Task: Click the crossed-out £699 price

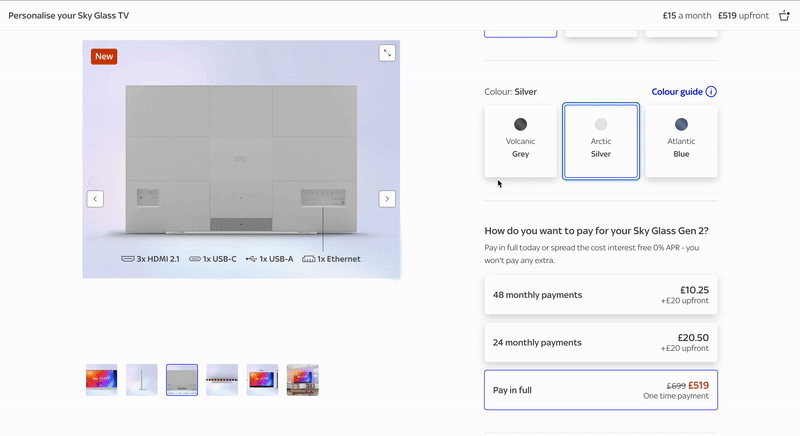Action: (x=676, y=386)
